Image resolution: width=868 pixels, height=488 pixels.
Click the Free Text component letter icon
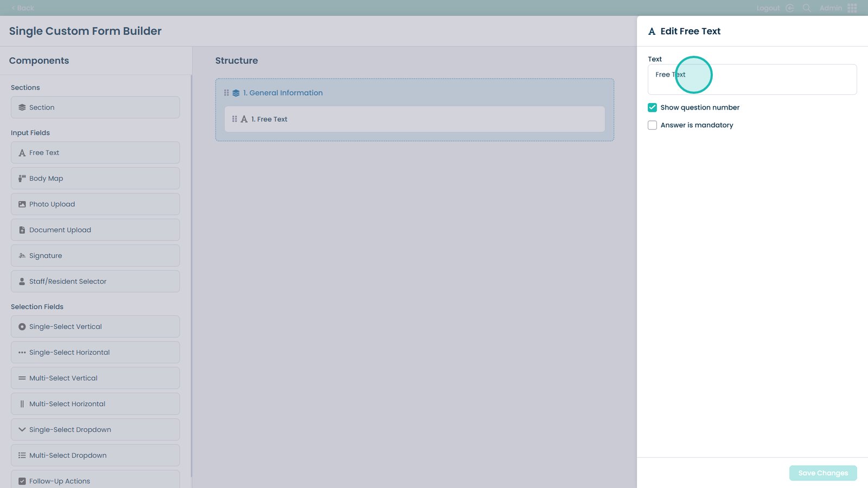pos(22,153)
